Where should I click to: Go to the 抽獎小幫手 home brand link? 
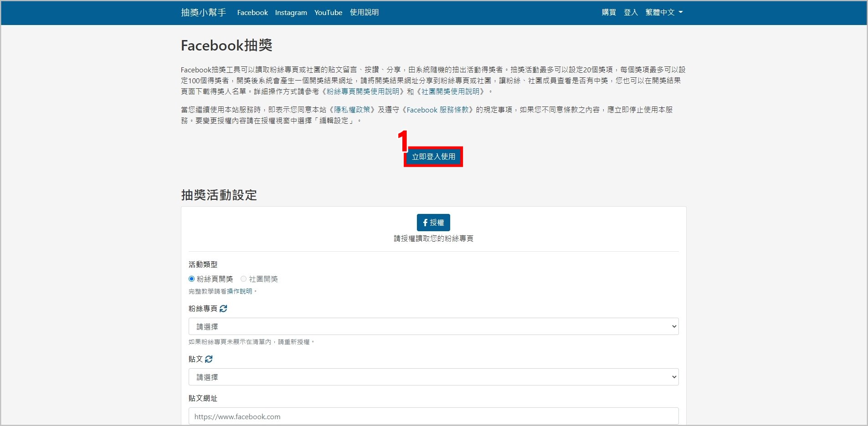(203, 12)
